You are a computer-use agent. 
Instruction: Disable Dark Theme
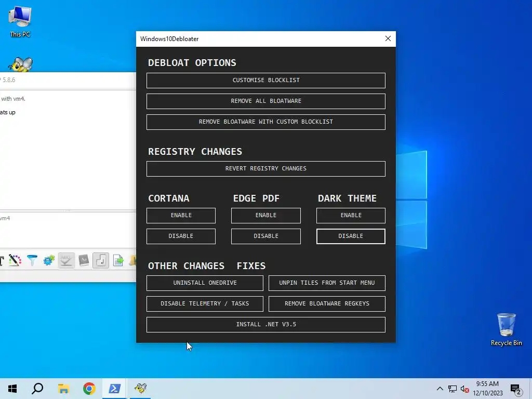pyautogui.click(x=351, y=236)
